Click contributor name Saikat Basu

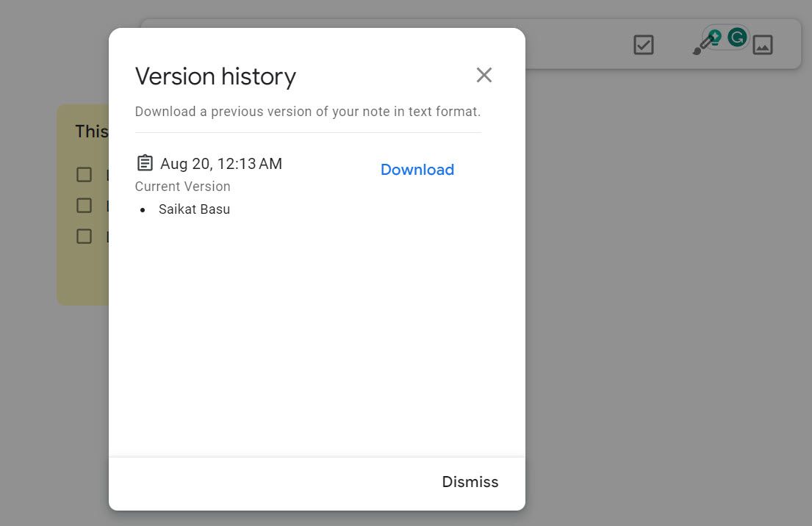tap(194, 209)
